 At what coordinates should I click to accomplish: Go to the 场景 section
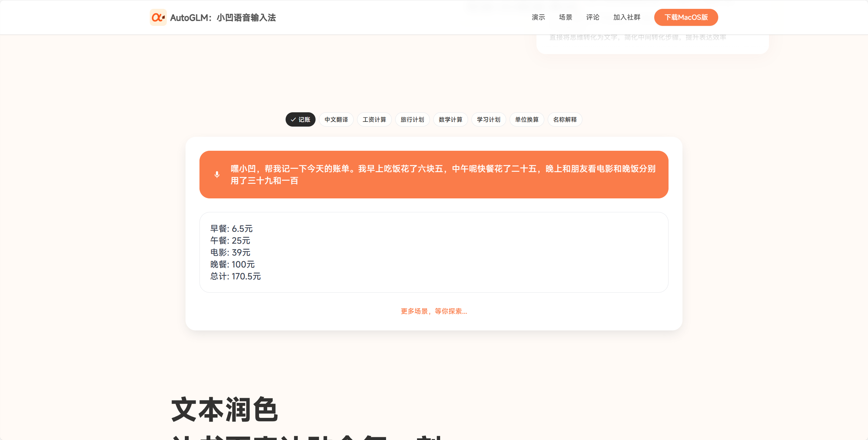565,17
